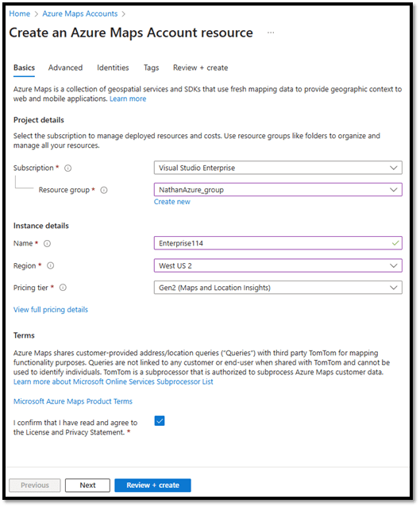Click the Home breadcrumb link

tap(19, 14)
